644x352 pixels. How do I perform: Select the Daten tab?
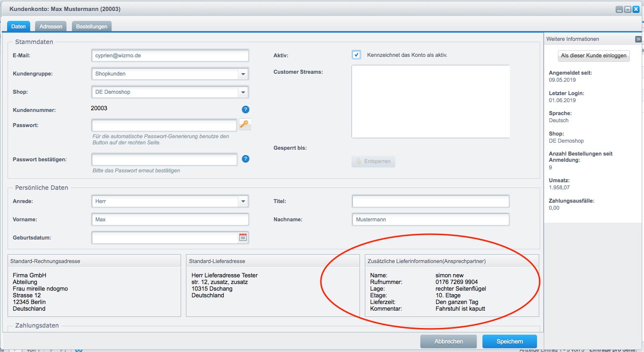pos(19,26)
